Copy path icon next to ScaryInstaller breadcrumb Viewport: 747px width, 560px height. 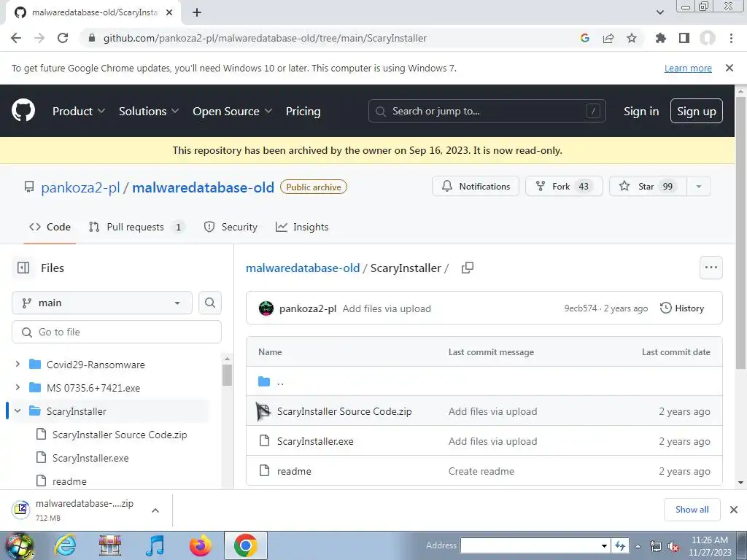pyautogui.click(x=468, y=268)
